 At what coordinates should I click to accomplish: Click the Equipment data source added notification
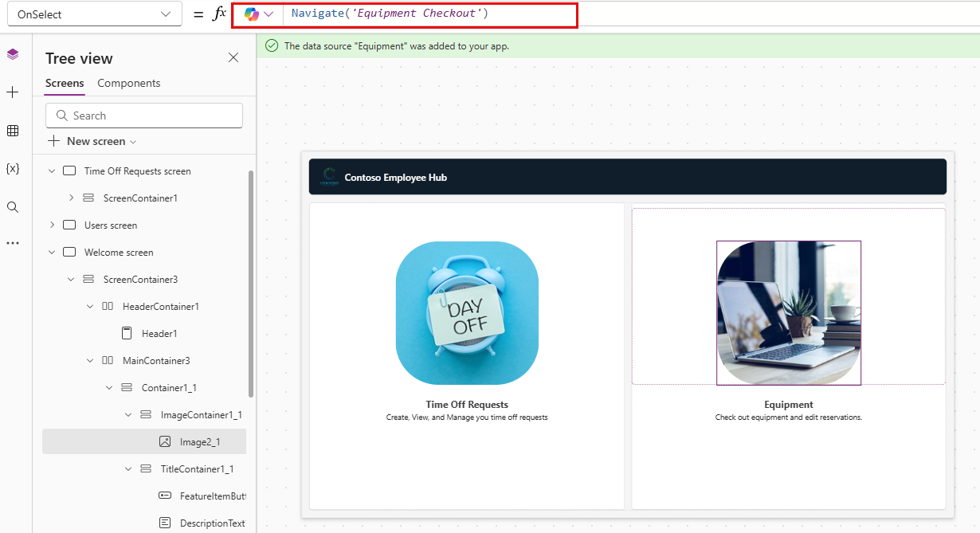point(396,46)
